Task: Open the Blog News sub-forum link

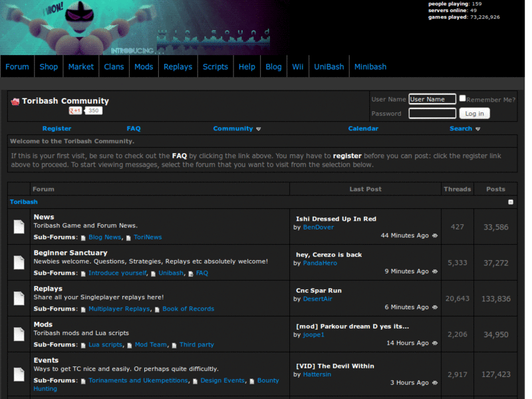Action: coord(105,237)
